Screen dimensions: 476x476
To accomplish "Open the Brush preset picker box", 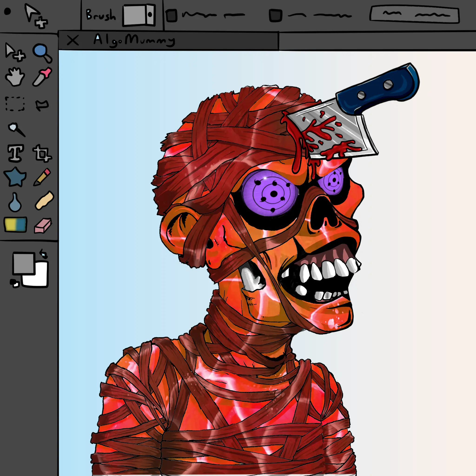I will 139,15.
